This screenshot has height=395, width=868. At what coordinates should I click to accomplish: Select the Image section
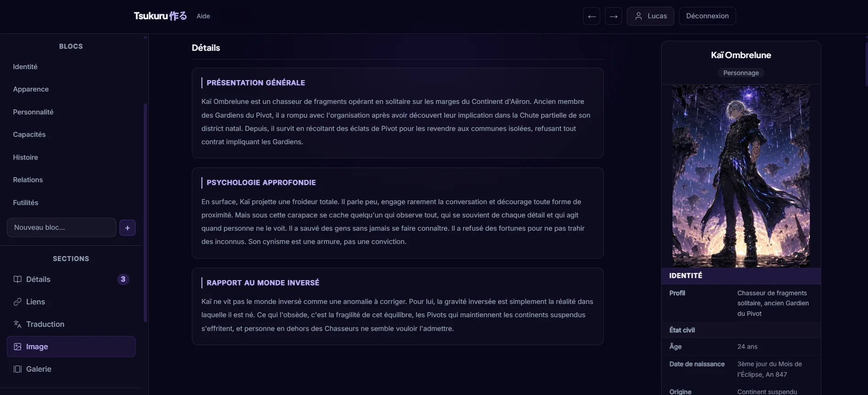(71, 346)
